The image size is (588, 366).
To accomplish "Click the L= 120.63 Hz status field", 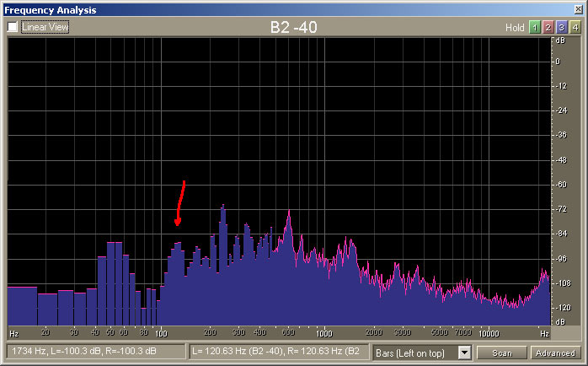I will pos(280,352).
